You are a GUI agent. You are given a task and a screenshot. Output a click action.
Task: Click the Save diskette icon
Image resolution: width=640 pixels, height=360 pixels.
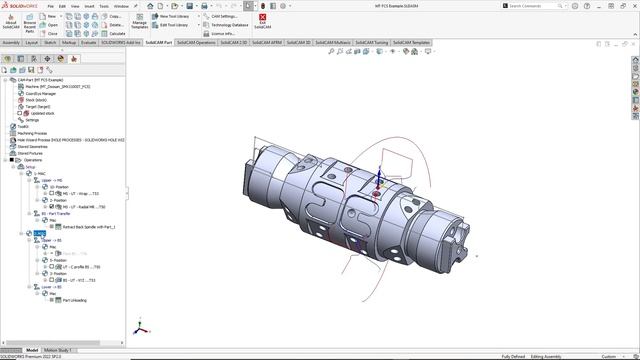190,6
